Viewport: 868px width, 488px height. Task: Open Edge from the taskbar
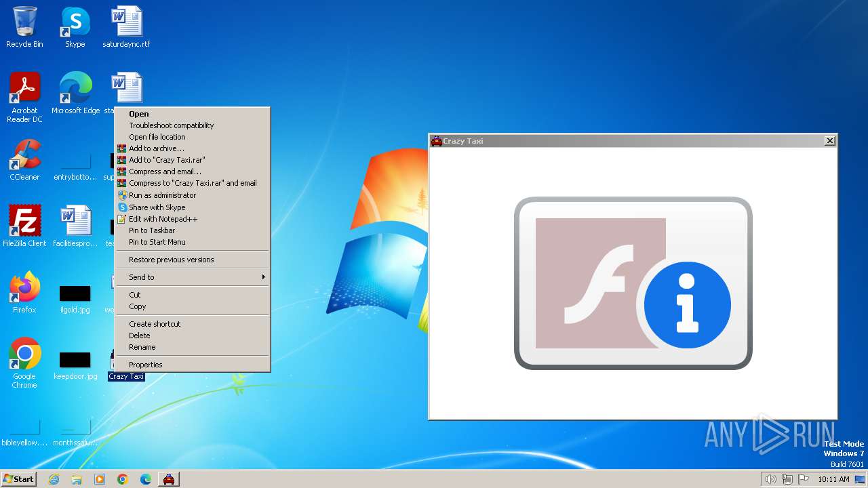point(146,479)
